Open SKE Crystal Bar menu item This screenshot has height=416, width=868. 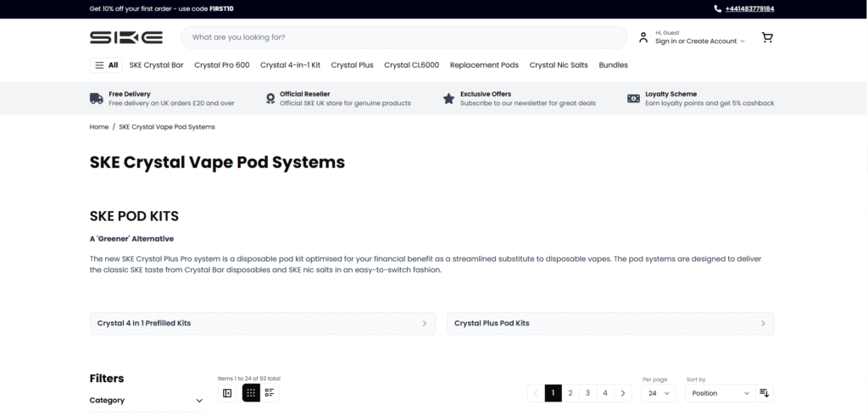pos(156,65)
